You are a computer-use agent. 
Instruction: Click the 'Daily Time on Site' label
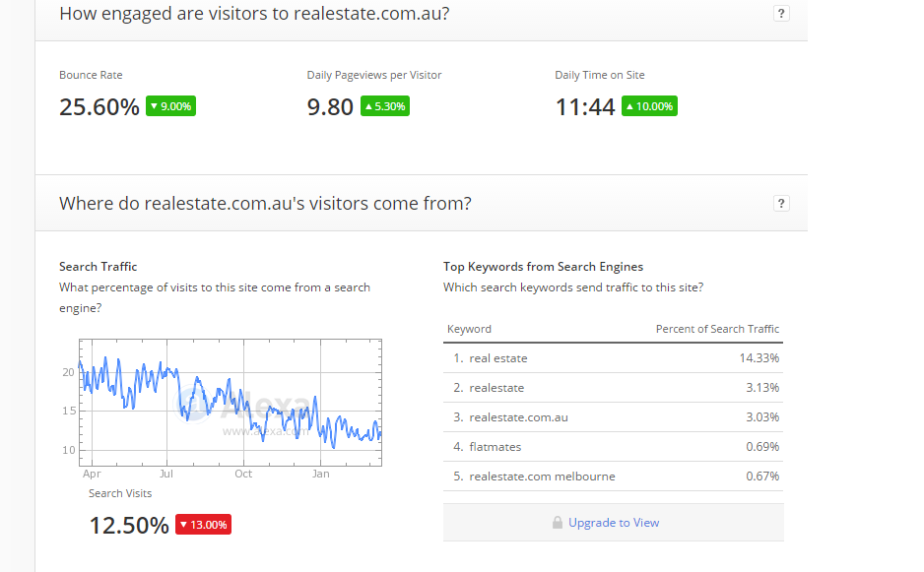600,75
